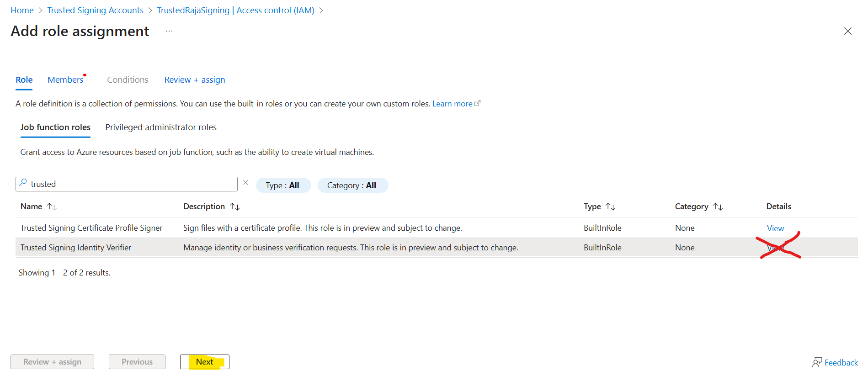Click the external link icon after Learn more
Image resolution: width=868 pixels, height=376 pixels.
478,103
